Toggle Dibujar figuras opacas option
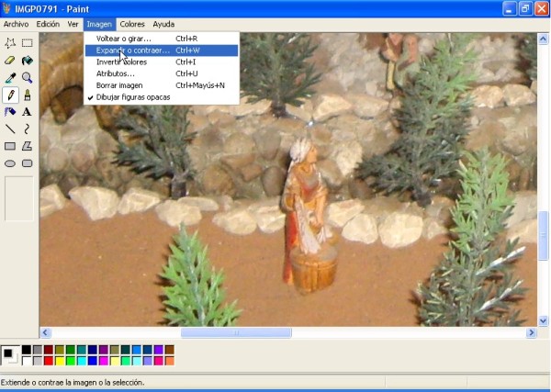This screenshot has height=392, width=551. tap(133, 96)
